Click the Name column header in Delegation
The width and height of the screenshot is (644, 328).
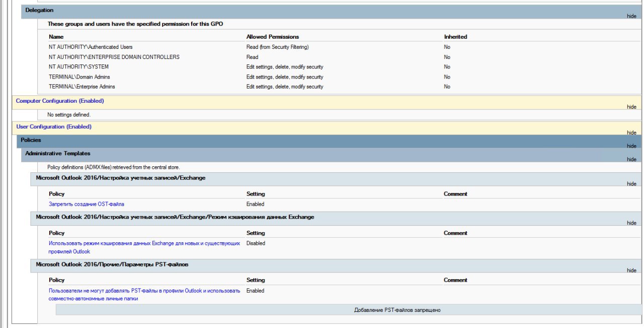[56, 37]
